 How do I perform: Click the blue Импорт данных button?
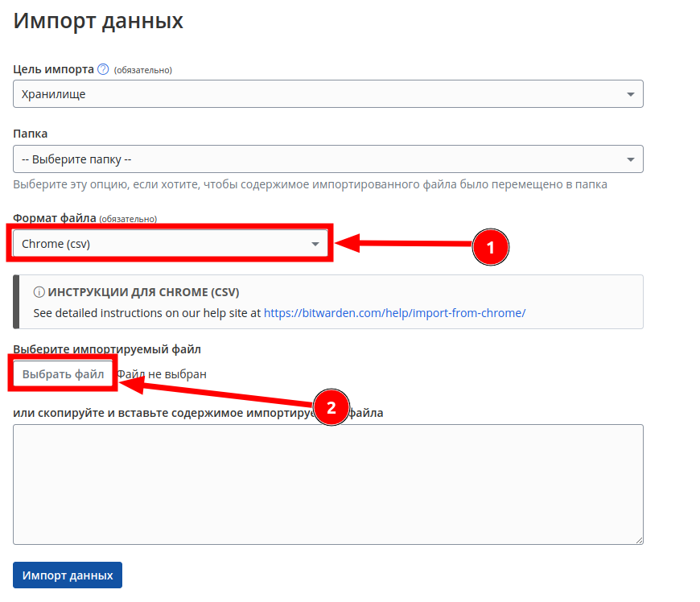click(68, 575)
